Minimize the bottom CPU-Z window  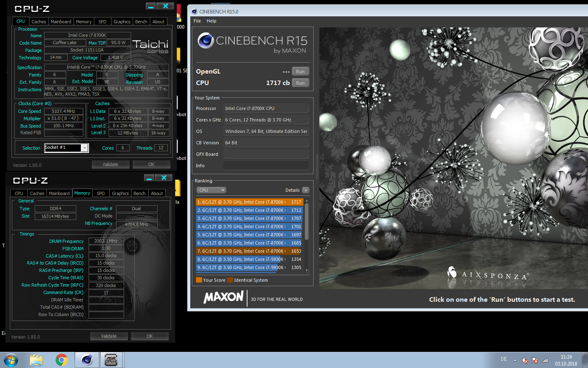pyautogui.click(x=149, y=178)
